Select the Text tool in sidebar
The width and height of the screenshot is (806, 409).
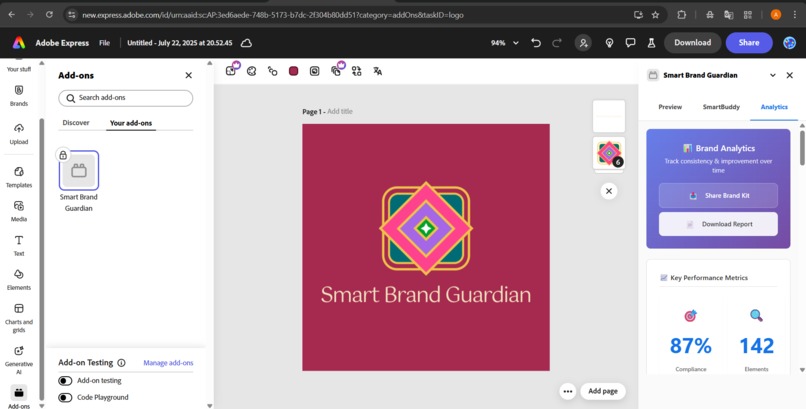tap(19, 245)
